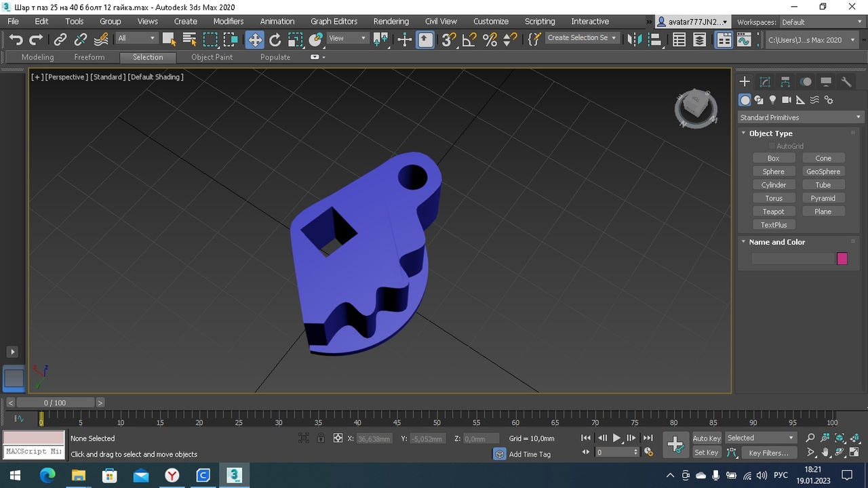Viewport: 868px width, 488px height.
Task: Click the object name input field
Action: tap(793, 258)
